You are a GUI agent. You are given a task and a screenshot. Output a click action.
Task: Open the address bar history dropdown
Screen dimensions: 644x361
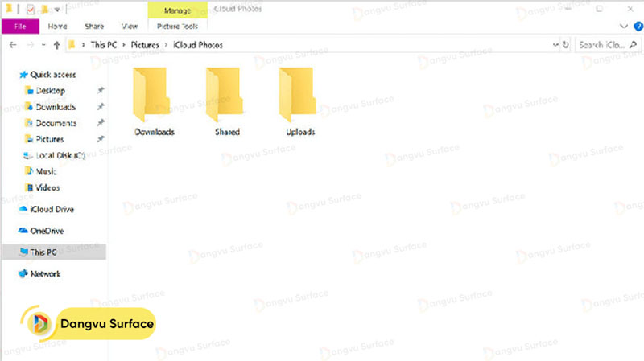tap(555, 45)
